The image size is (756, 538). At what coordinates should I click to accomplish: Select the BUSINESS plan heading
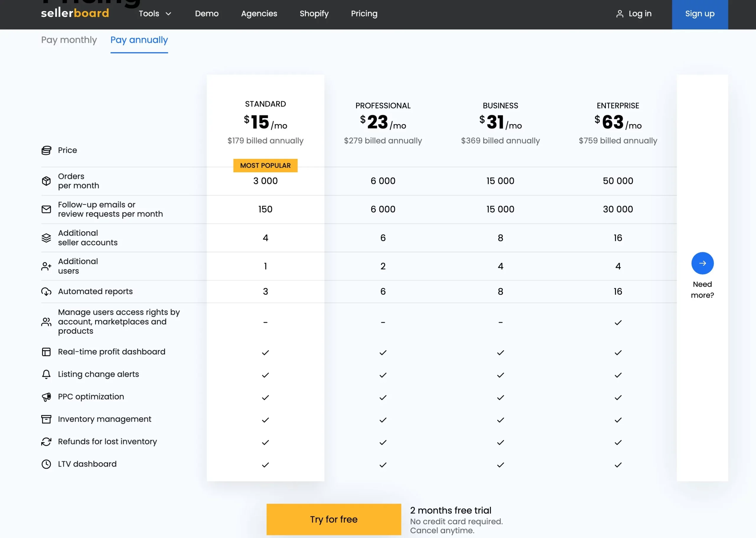coord(500,106)
